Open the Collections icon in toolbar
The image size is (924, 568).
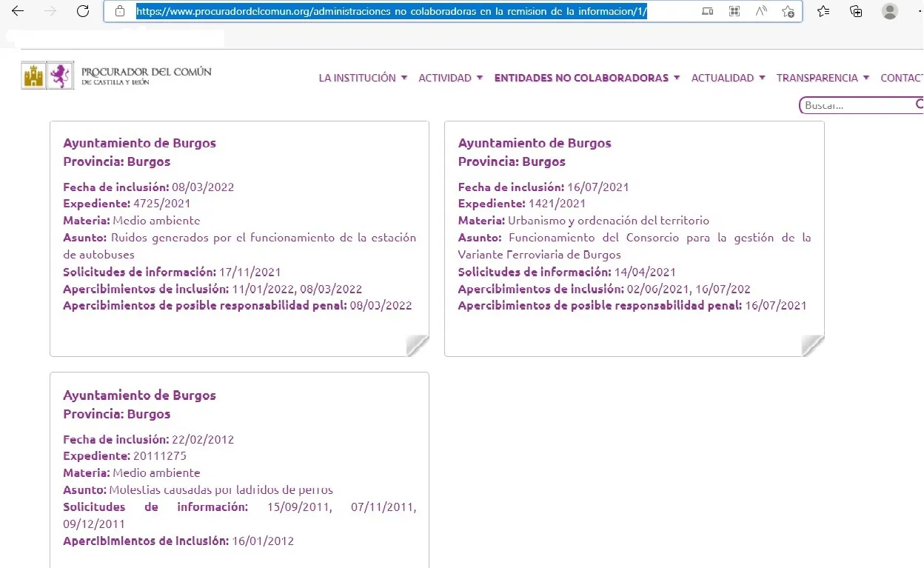coord(856,11)
